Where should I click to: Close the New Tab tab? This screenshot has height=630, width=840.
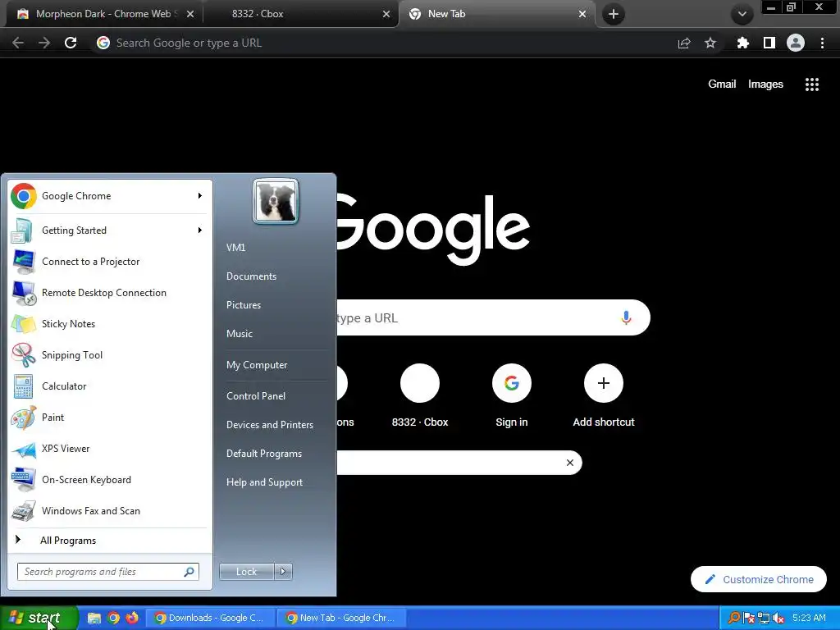[x=582, y=14]
